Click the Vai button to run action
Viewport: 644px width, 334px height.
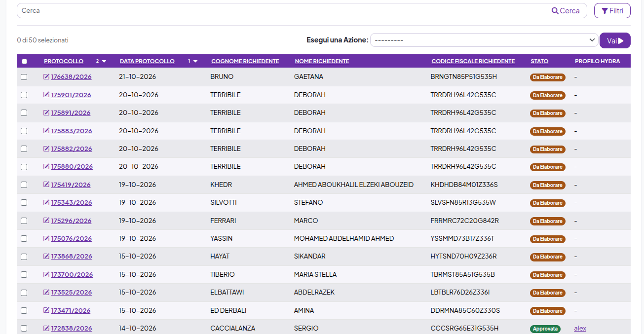(x=615, y=40)
